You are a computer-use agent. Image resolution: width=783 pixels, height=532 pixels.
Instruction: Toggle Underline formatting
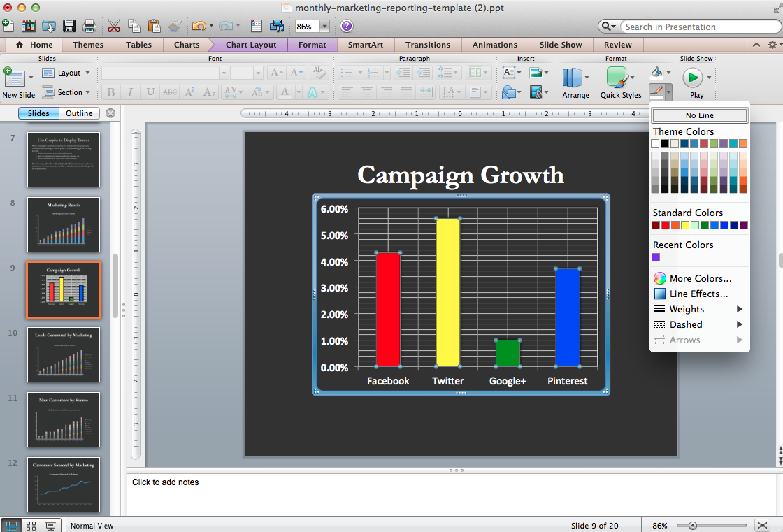(x=150, y=92)
